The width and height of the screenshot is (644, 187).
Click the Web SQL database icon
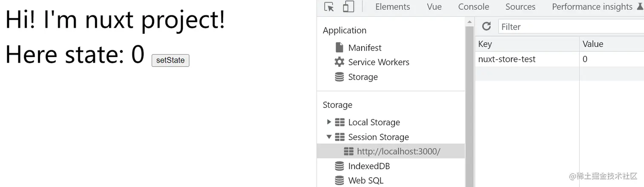click(x=339, y=181)
